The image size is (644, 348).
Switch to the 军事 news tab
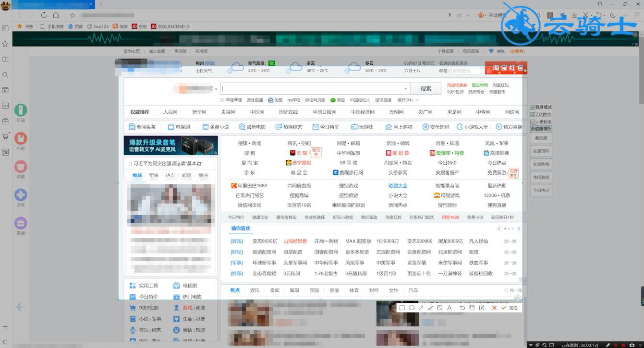[x=294, y=290]
